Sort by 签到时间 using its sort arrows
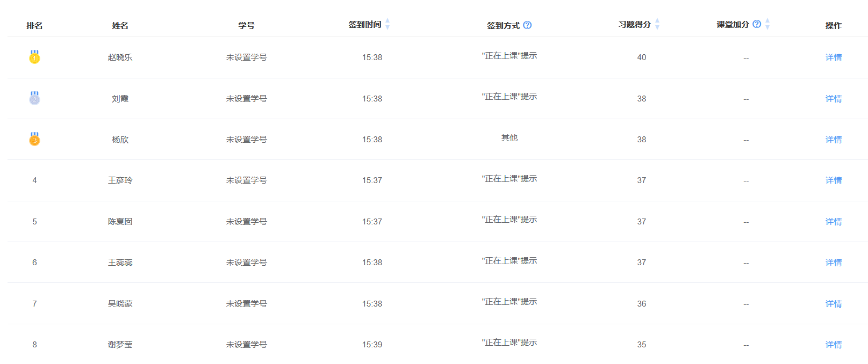This screenshot has height=364, width=868. (x=388, y=24)
